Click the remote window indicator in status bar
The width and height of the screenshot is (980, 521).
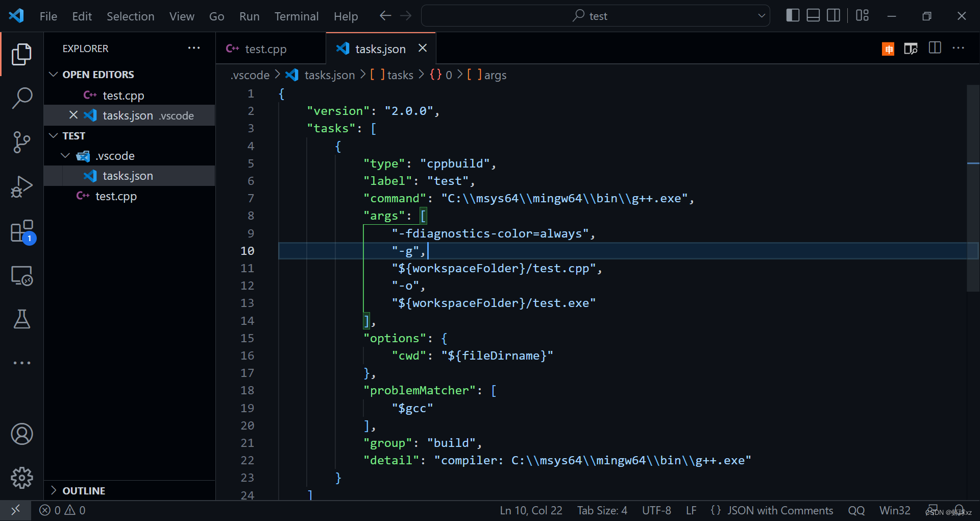click(15, 510)
